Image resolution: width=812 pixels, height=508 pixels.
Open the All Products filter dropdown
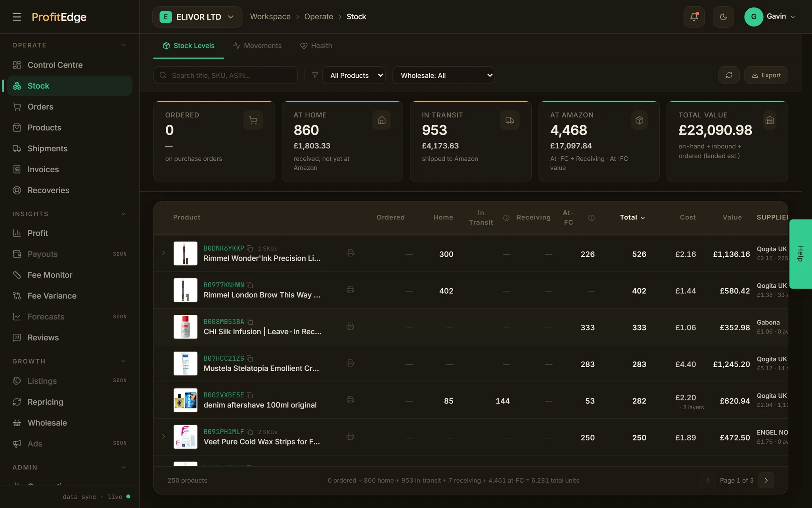coord(354,75)
